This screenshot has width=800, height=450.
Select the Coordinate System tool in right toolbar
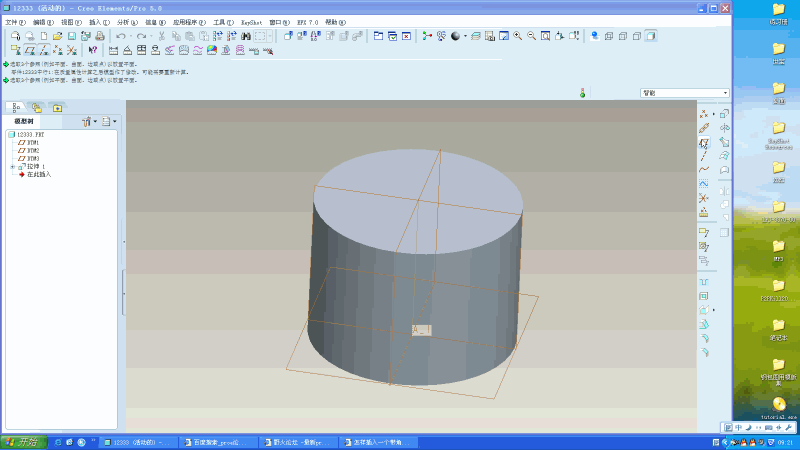coord(704,197)
